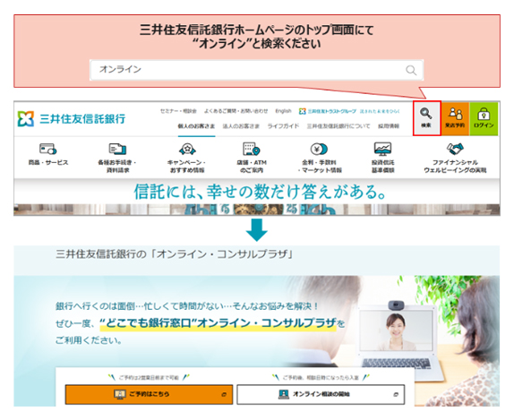The width and height of the screenshot is (514, 420).
Task: Select the 個人のお客さま tab
Action: [196, 126]
